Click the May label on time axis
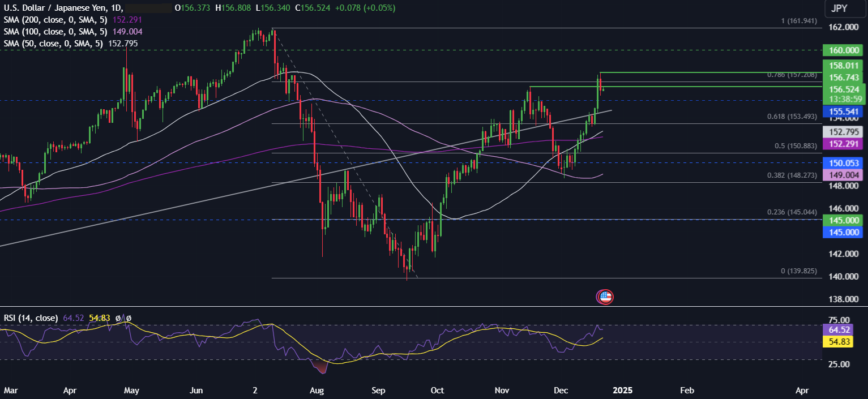The height and width of the screenshot is (399, 868). coord(131,391)
